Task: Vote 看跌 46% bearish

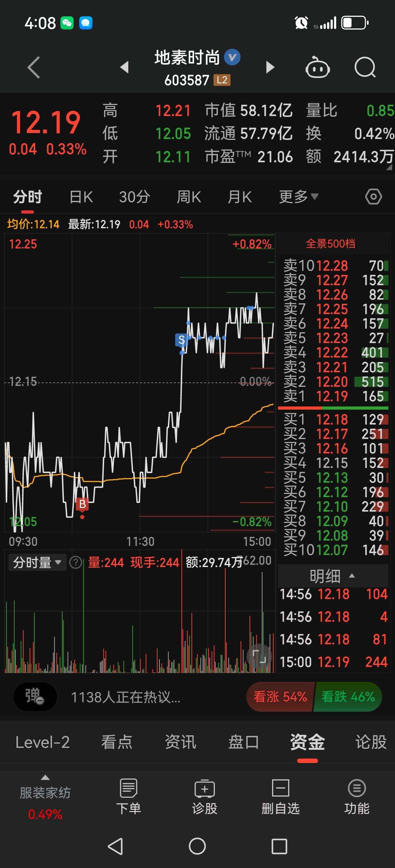Action: click(x=348, y=697)
